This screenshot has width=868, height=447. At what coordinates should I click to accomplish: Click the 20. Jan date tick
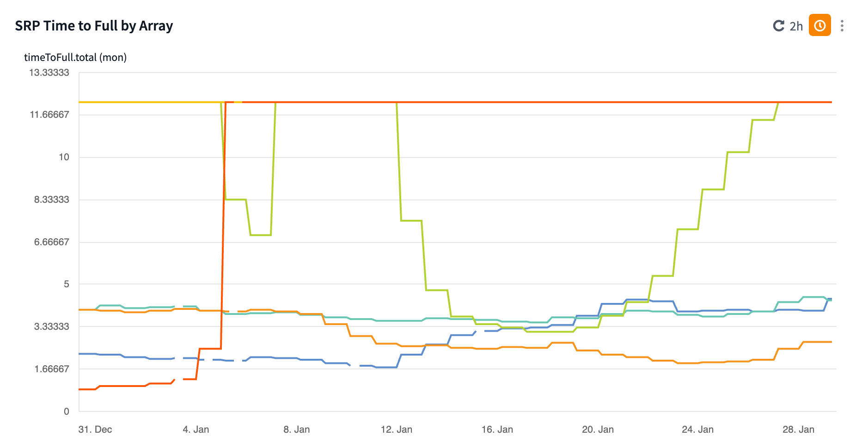pos(598,429)
